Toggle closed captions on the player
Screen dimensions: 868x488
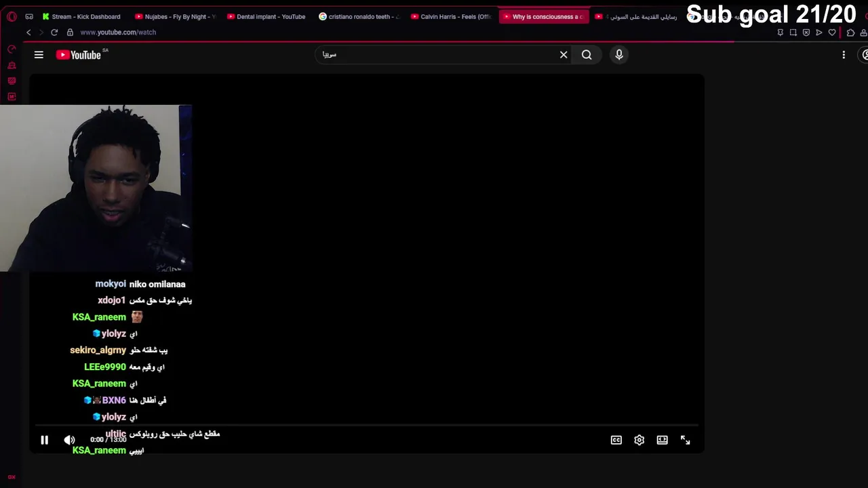pyautogui.click(x=616, y=440)
